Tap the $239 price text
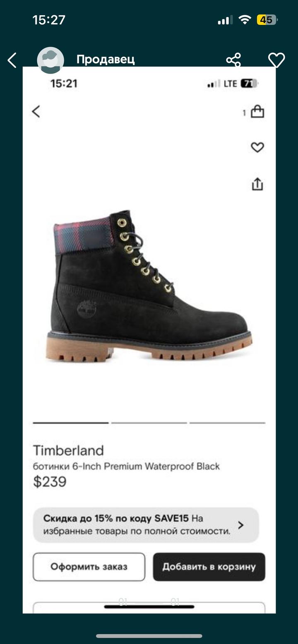Viewport: 298px width, 644px height. click(x=50, y=482)
